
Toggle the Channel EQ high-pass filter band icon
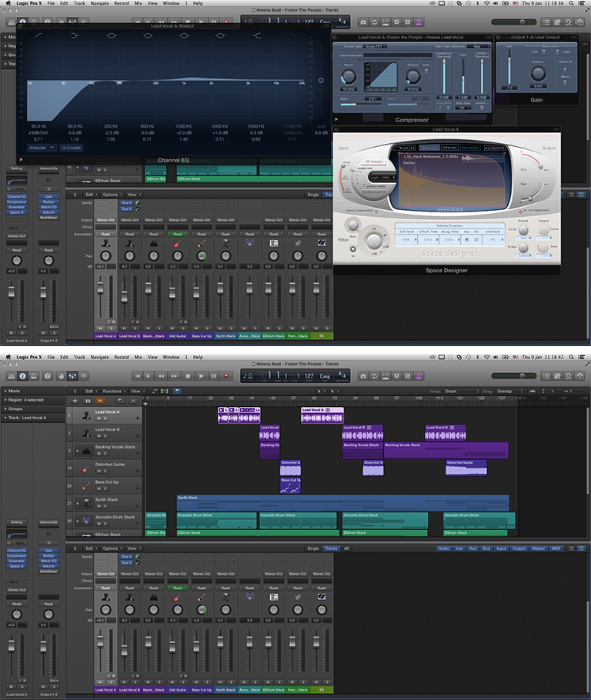click(x=39, y=35)
